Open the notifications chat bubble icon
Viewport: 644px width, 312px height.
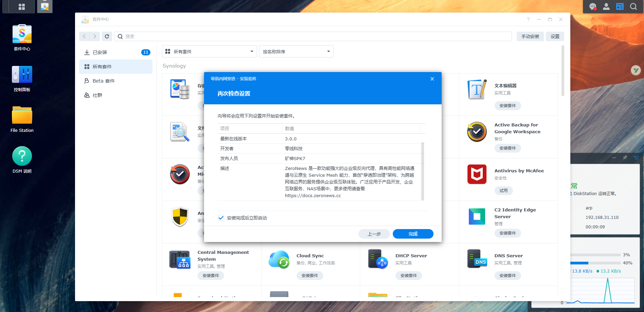pos(593,6)
